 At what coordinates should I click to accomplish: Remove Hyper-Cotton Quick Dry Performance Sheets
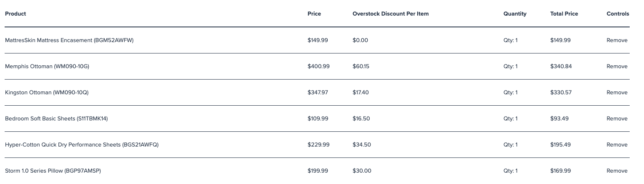pyautogui.click(x=617, y=145)
